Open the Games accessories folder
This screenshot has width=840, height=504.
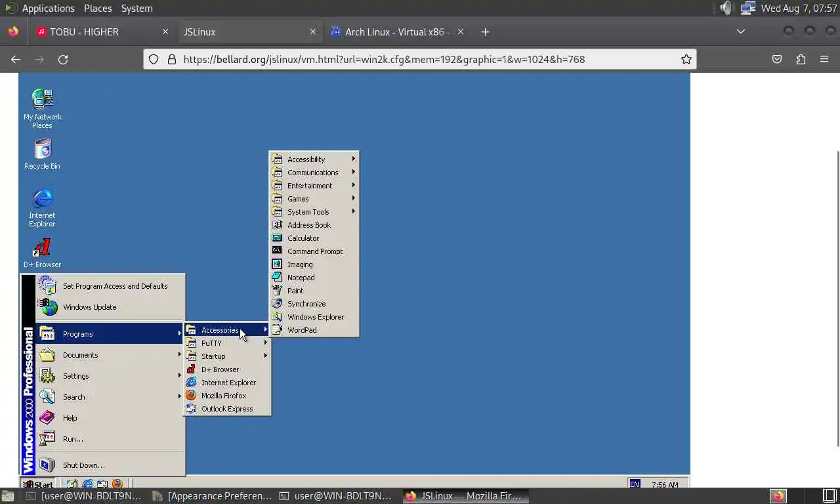point(314,199)
